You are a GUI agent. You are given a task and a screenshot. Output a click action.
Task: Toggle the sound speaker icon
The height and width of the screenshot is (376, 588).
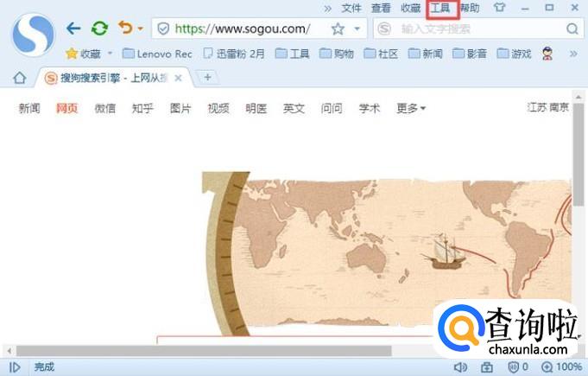tap(460, 367)
